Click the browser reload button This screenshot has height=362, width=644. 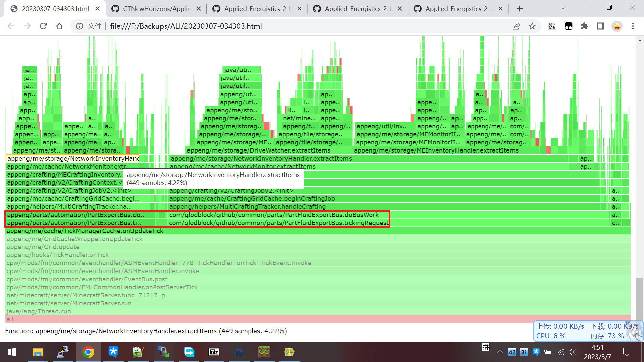[43, 26]
